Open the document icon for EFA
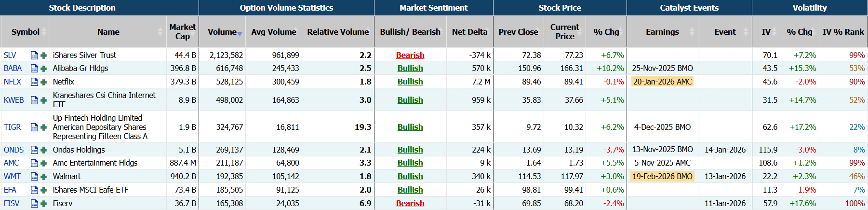868x210 pixels. point(34,190)
